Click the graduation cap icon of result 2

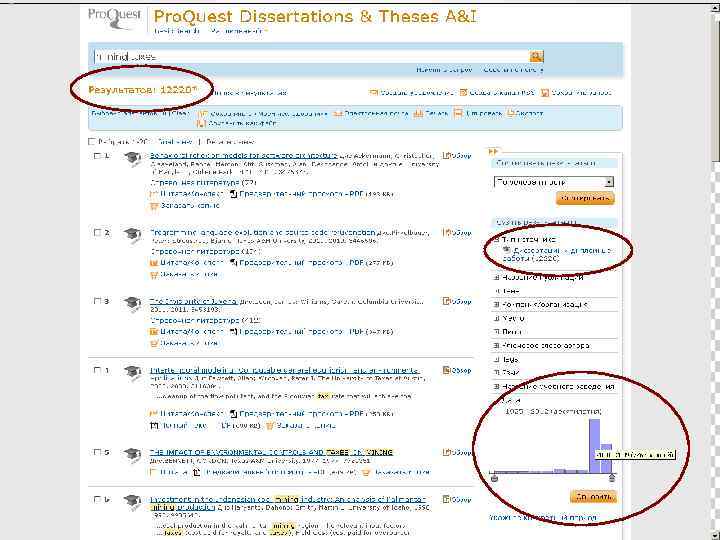click(x=132, y=234)
